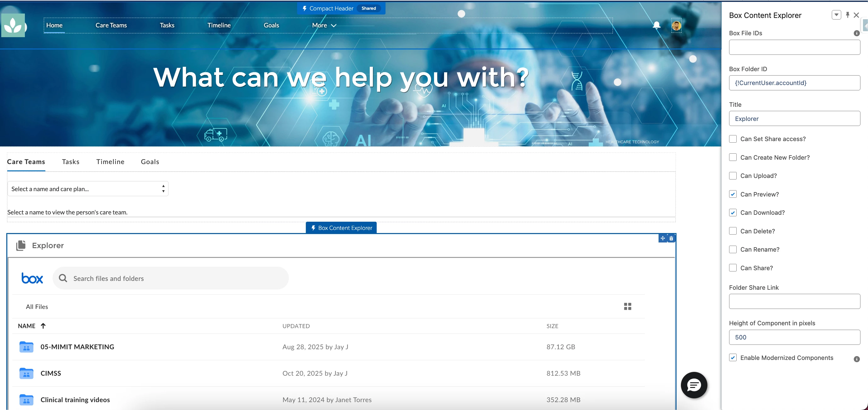868x410 pixels.
Task: Delete the Box Content Explorer component
Action: (x=671, y=238)
